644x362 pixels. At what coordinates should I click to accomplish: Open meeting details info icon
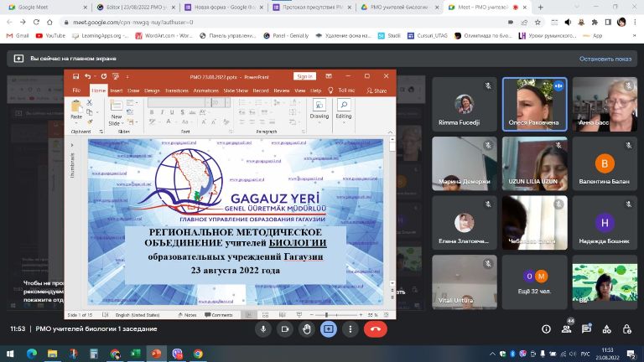click(546, 329)
